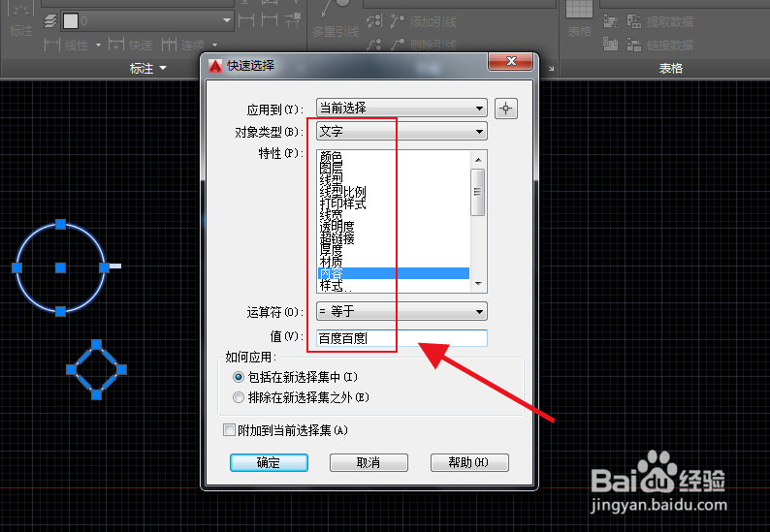Click the 表格 table tool
Image resolution: width=770 pixels, height=532 pixels.
coord(580,19)
